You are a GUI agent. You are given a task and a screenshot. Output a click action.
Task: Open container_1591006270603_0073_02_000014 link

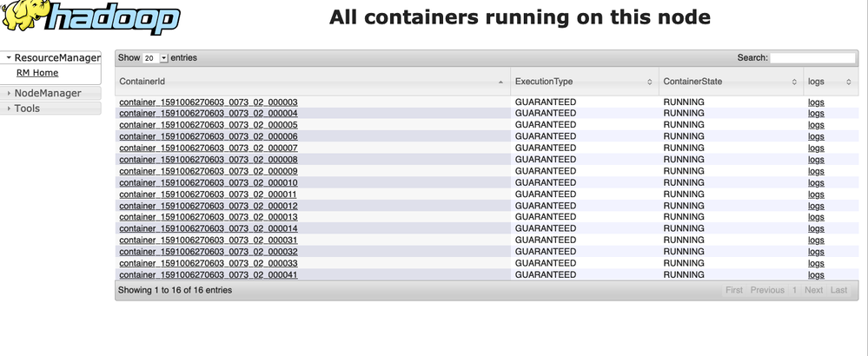209,228
